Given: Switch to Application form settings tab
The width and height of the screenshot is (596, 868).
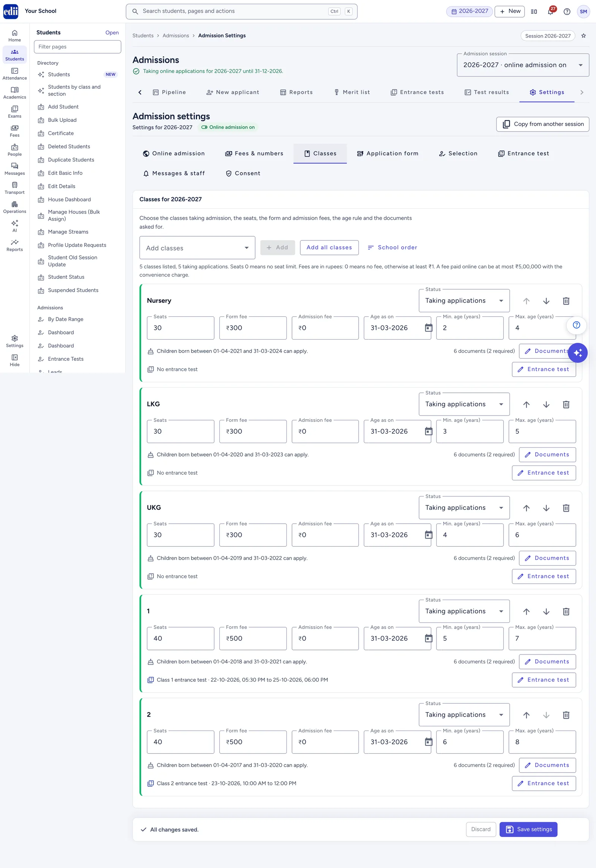Looking at the screenshot, I should click(388, 154).
